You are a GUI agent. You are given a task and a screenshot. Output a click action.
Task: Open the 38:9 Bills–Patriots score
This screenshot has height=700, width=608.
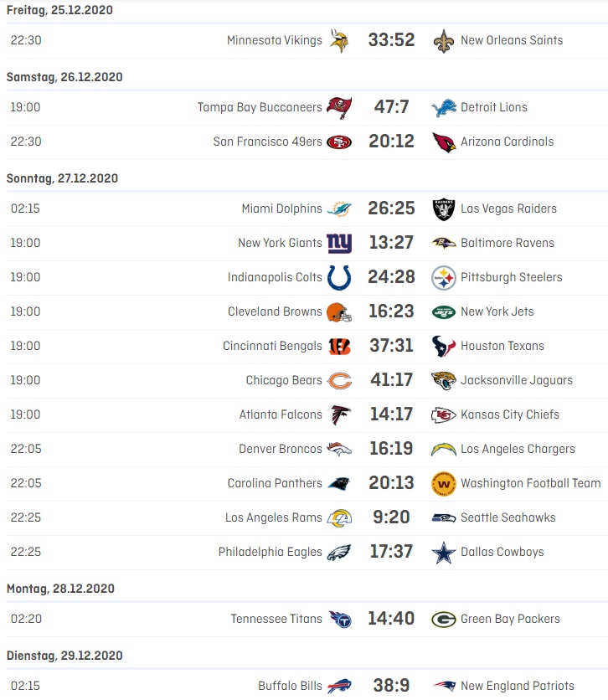[x=391, y=686]
